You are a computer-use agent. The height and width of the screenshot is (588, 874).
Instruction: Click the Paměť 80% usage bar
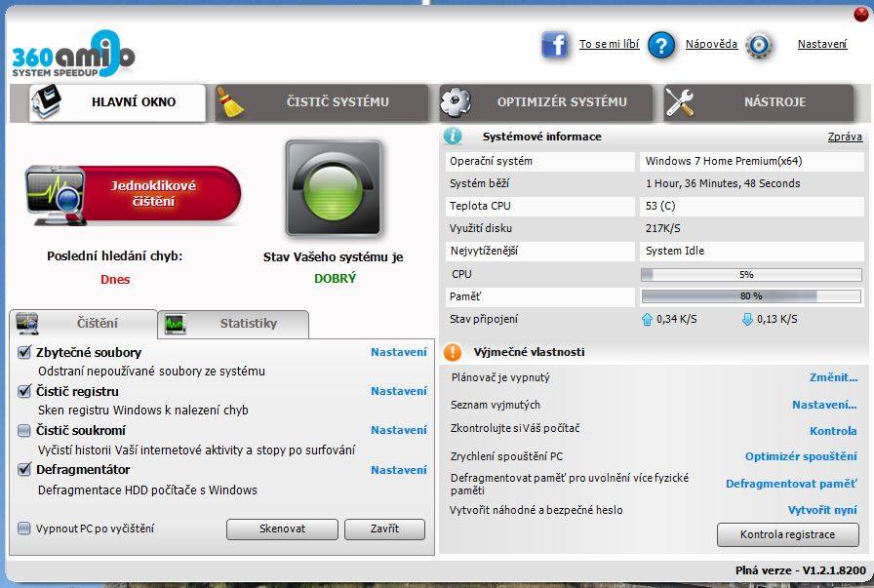point(751,296)
